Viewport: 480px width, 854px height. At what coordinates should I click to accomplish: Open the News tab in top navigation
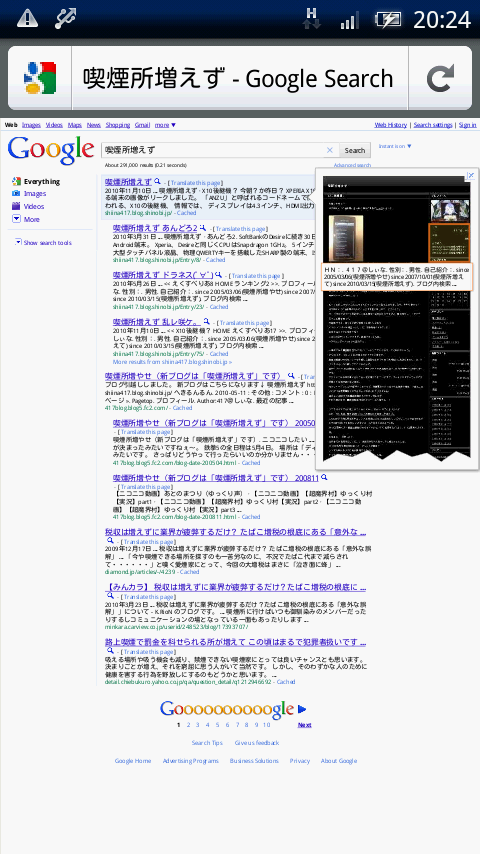pos(94,125)
